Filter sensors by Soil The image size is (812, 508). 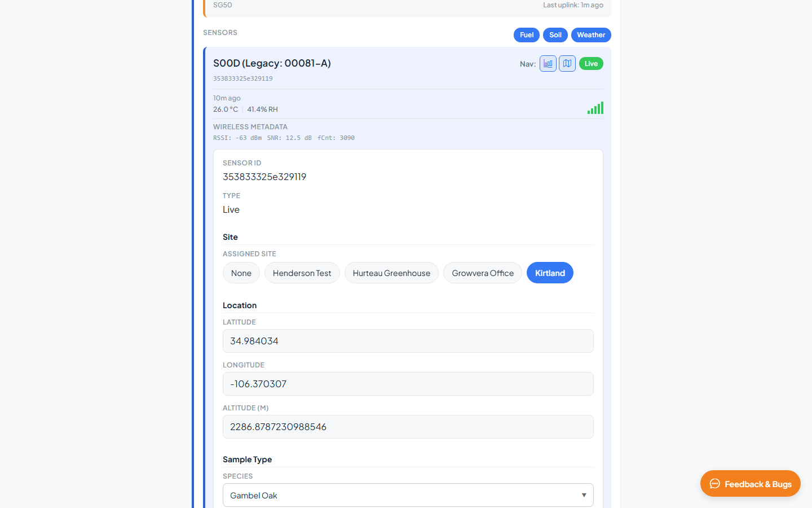555,35
